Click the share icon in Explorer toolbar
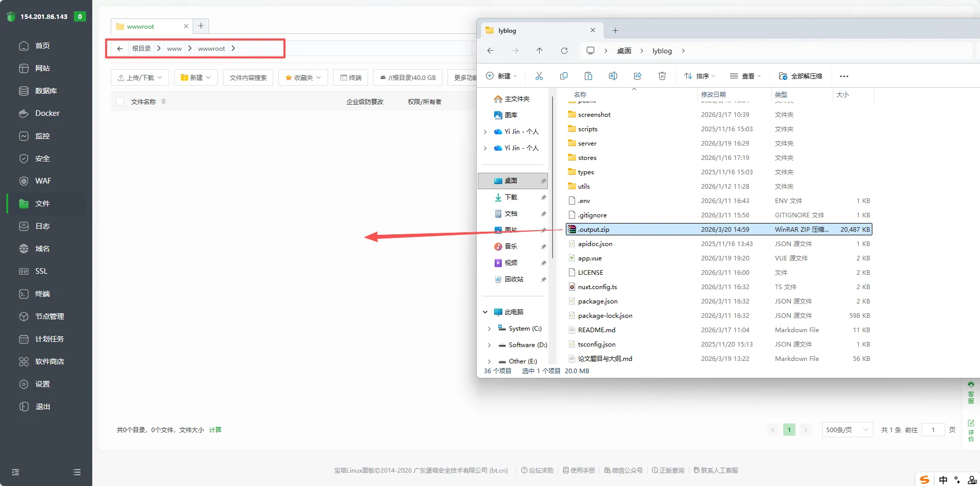Screen dimensions: 980x486 point(638,76)
